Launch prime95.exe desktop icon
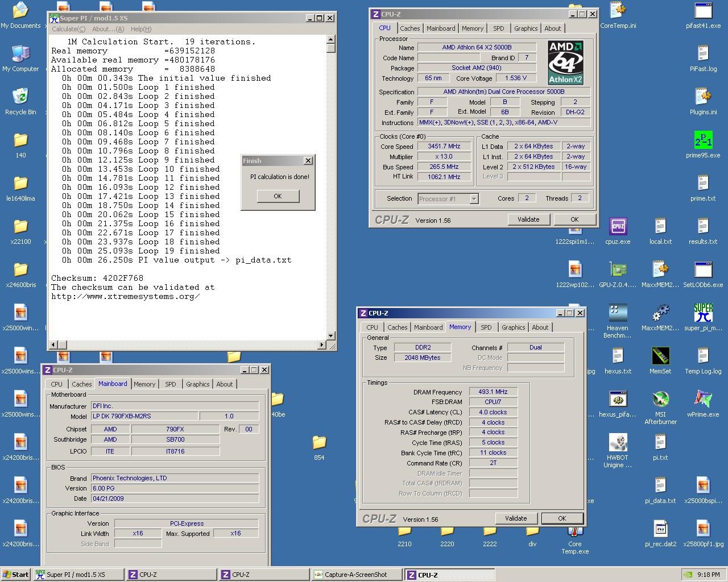Viewport: 728px width, 582px height. 703,144
